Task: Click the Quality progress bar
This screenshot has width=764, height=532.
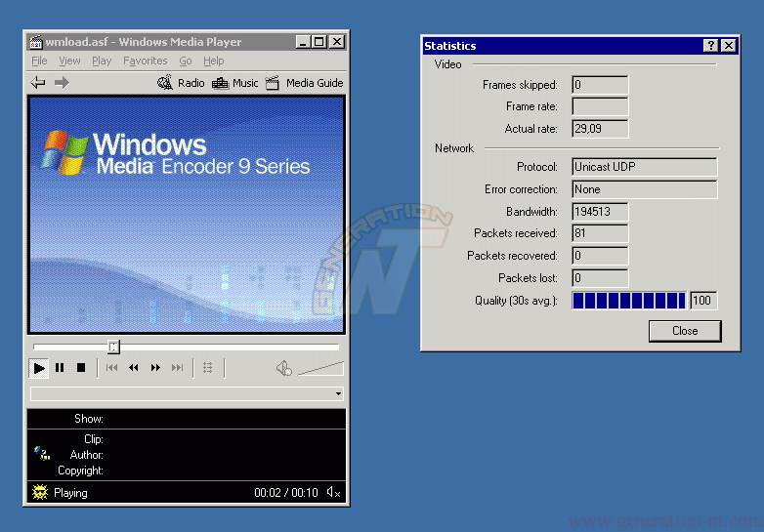Action: [x=629, y=301]
